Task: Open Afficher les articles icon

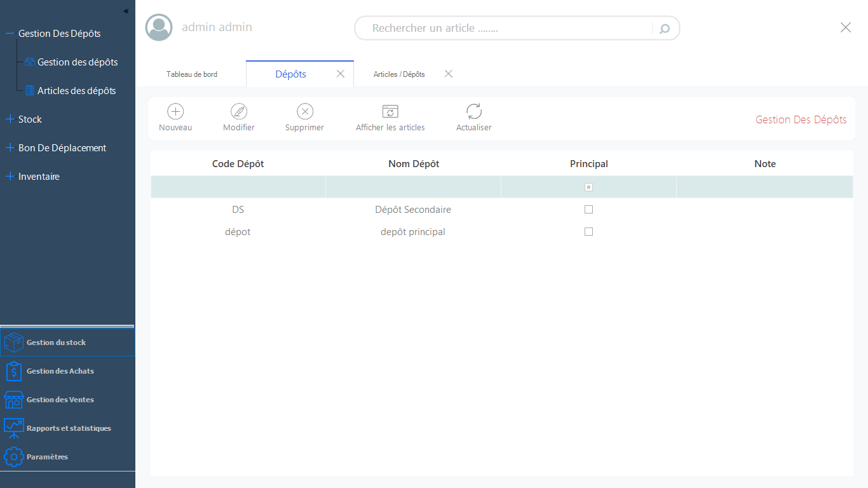Action: pyautogui.click(x=390, y=112)
